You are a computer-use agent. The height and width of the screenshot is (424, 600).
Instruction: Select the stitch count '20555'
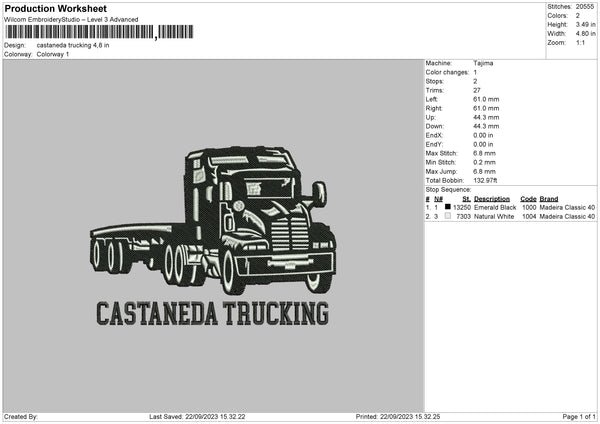pos(585,7)
